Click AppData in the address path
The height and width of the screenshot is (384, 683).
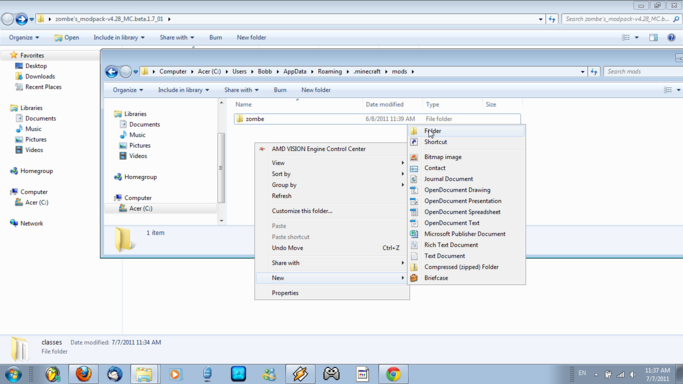tap(295, 71)
